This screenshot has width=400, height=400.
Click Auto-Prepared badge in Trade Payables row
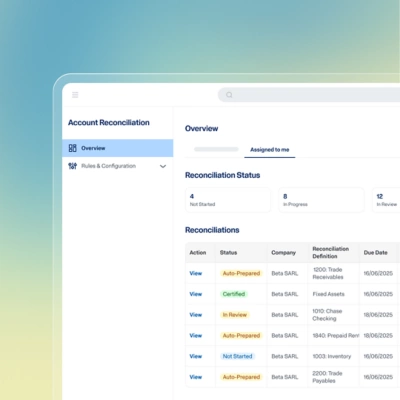click(x=241, y=377)
